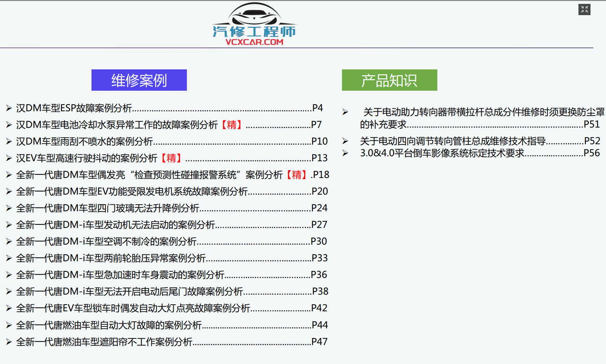Click the blue 维修案例 colored banner
The height and width of the screenshot is (364, 606).
click(x=139, y=80)
